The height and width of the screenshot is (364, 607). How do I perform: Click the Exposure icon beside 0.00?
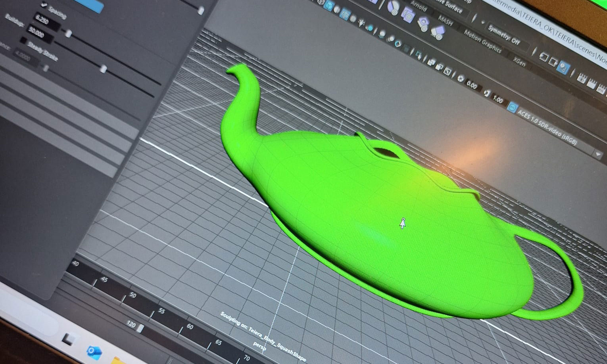pyautogui.click(x=461, y=78)
